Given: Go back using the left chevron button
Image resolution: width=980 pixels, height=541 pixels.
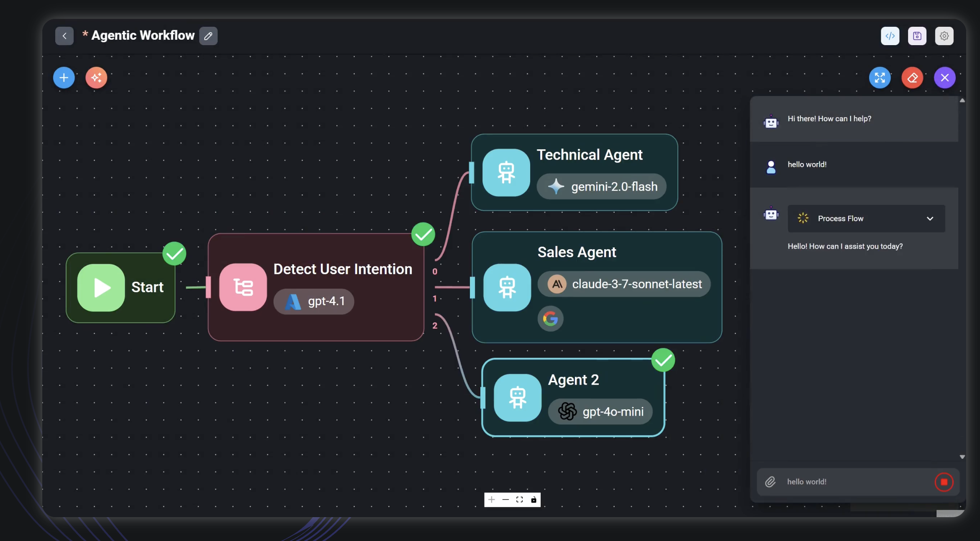Looking at the screenshot, I should pos(64,36).
